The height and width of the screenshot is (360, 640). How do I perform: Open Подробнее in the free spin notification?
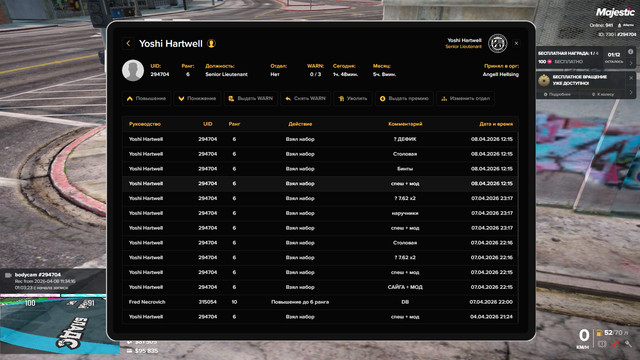[557, 94]
